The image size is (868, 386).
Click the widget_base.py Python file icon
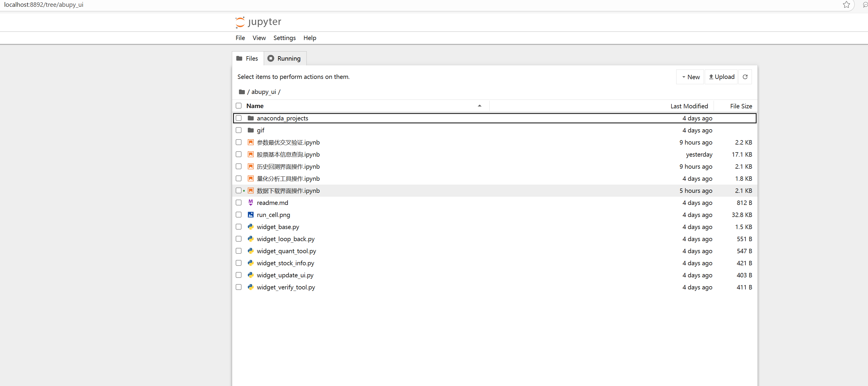tap(251, 227)
